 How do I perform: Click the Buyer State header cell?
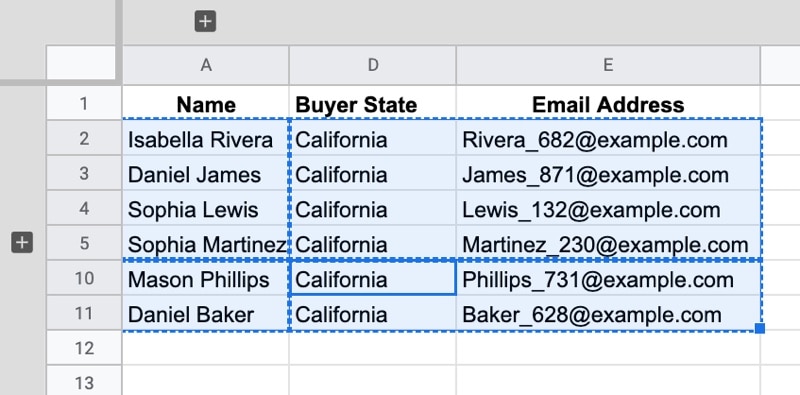pos(373,104)
